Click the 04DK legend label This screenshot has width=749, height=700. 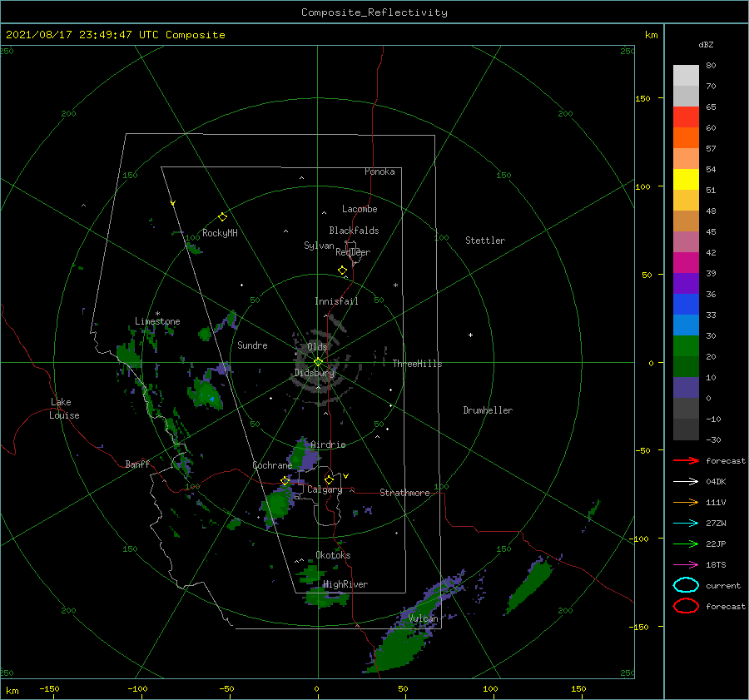coord(716,481)
